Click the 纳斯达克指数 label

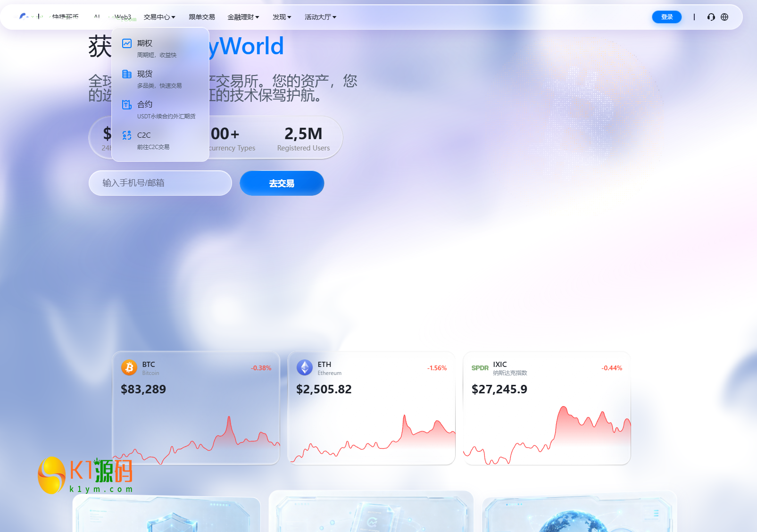click(x=510, y=373)
